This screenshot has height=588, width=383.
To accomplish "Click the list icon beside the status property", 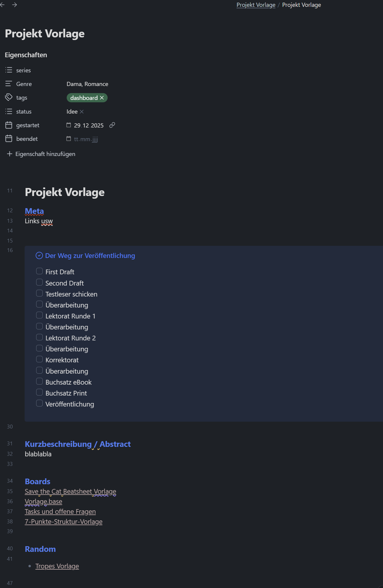I will [x=9, y=111].
